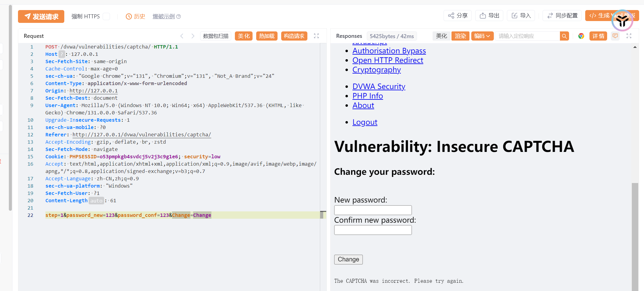Click the 导出 export button

pos(489,16)
